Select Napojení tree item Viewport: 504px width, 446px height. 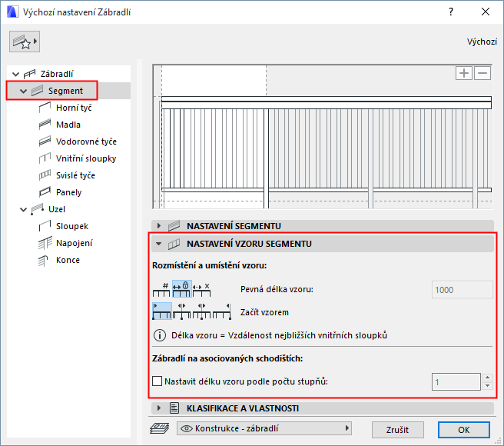coord(74,243)
